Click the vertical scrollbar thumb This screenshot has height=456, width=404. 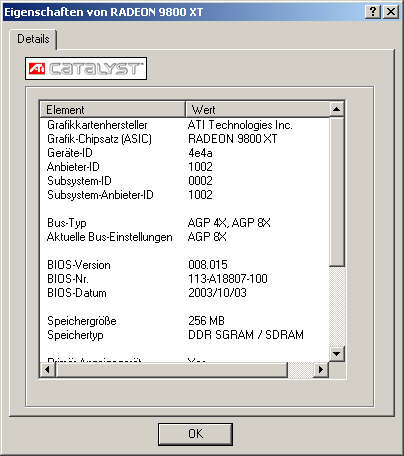click(x=336, y=191)
